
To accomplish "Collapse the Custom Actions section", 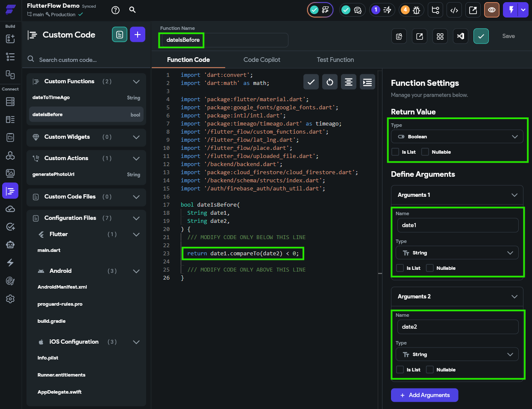I will [x=136, y=158].
